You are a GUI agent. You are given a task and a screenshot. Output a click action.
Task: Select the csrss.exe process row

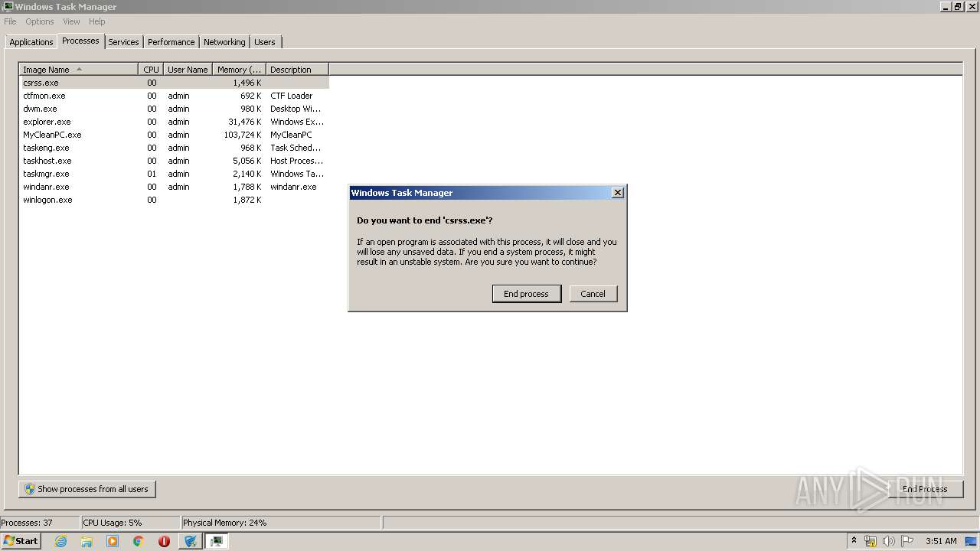click(x=175, y=83)
